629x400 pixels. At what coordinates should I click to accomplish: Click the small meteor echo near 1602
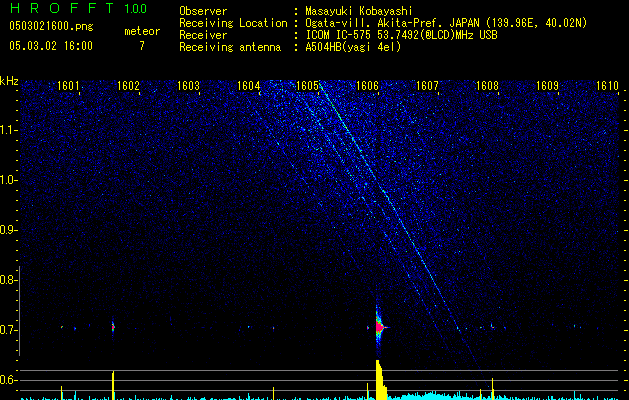[x=113, y=327]
